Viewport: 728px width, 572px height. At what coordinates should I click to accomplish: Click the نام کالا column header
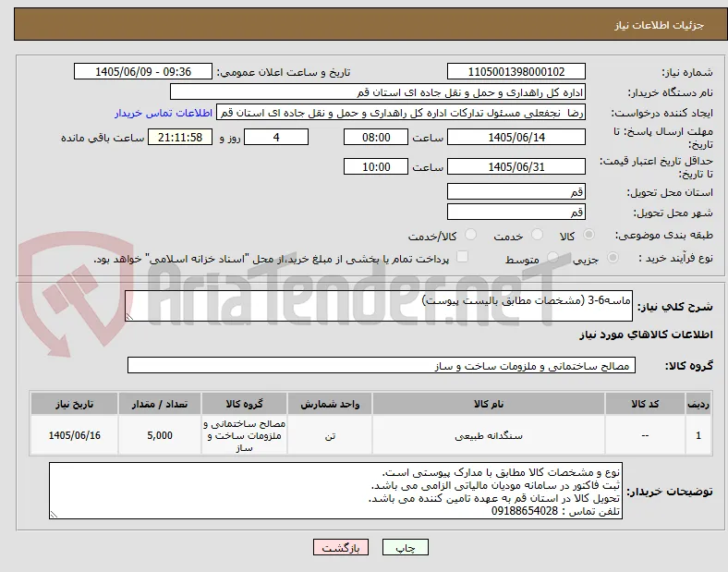click(x=489, y=404)
